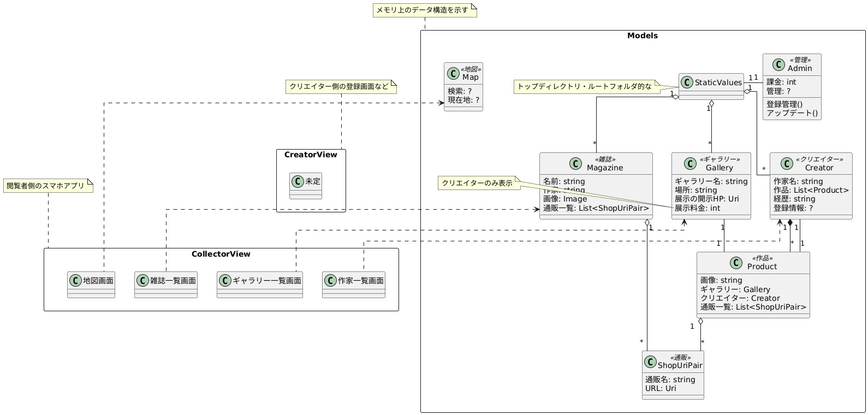
Task: Select the Gallery class name
Action: (x=719, y=168)
